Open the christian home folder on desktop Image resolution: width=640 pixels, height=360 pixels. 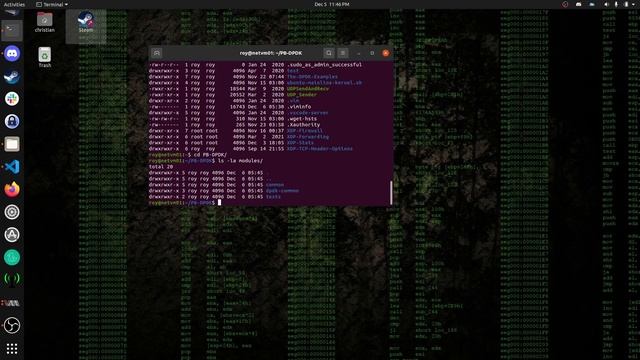click(44, 22)
